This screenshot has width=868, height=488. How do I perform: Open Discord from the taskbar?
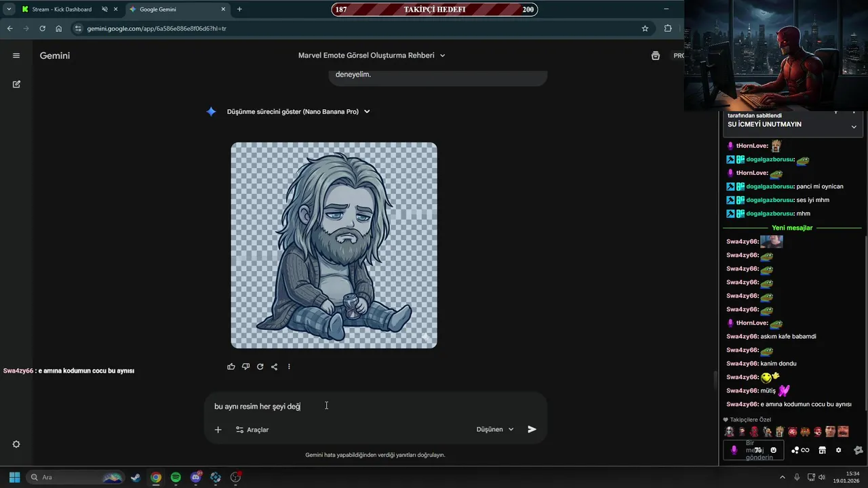[x=196, y=477]
